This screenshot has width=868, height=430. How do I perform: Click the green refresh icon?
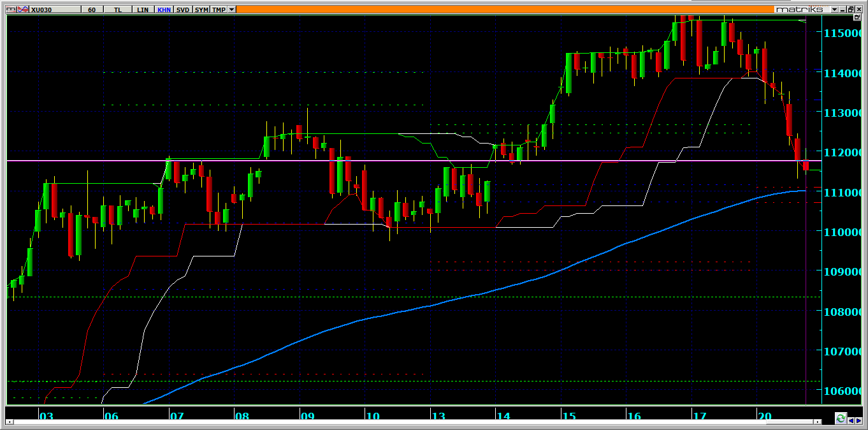(x=841, y=419)
